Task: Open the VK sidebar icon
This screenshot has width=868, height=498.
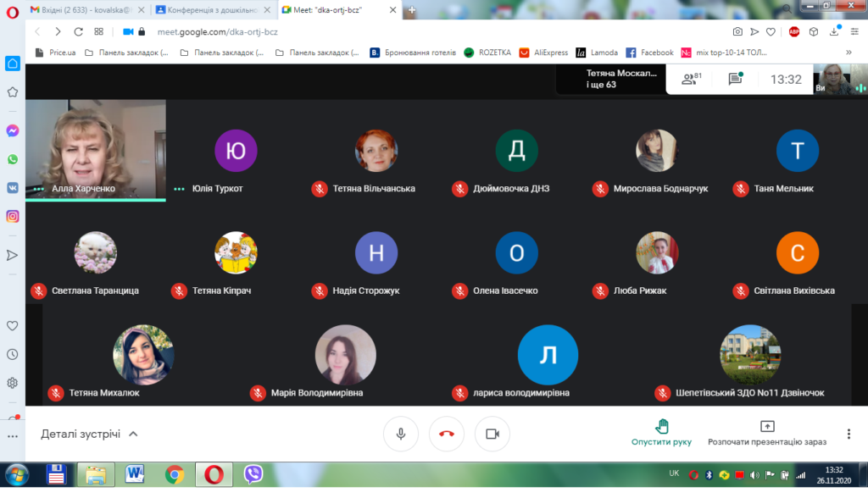Action: pyautogui.click(x=12, y=188)
